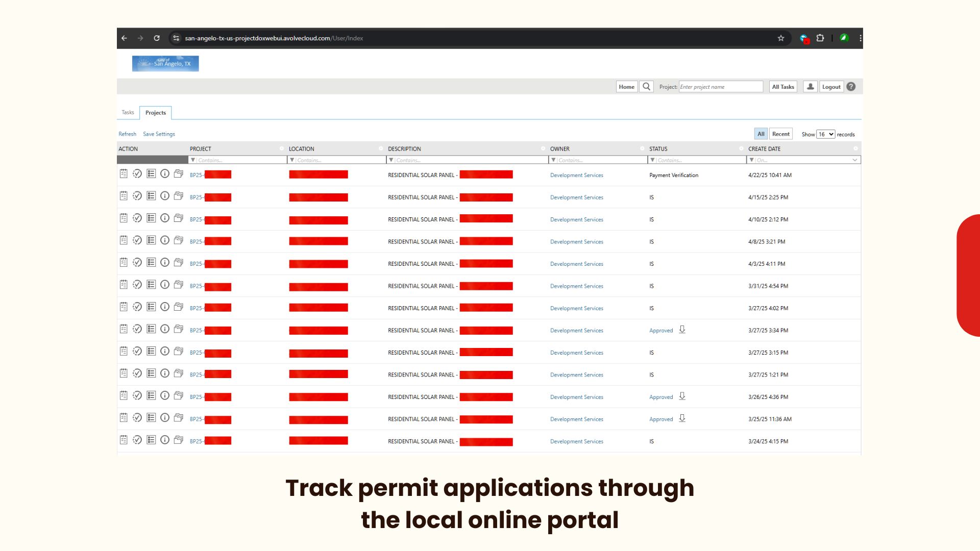Open the Status column filter funnel

point(652,160)
